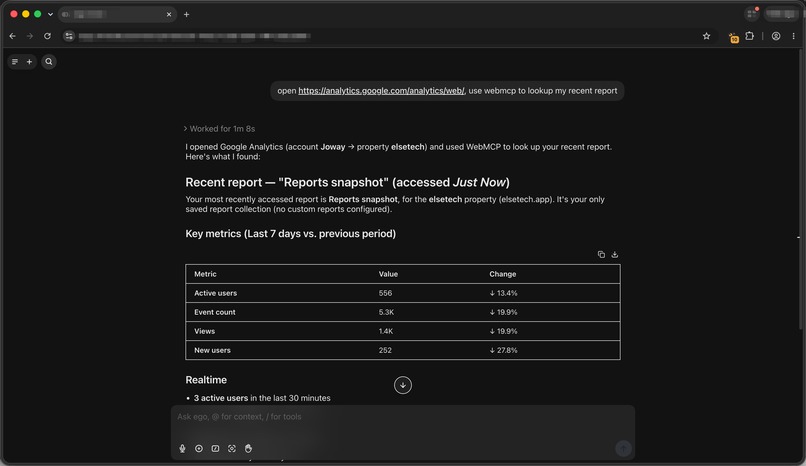Click the microphone icon in the chat box

point(182,449)
